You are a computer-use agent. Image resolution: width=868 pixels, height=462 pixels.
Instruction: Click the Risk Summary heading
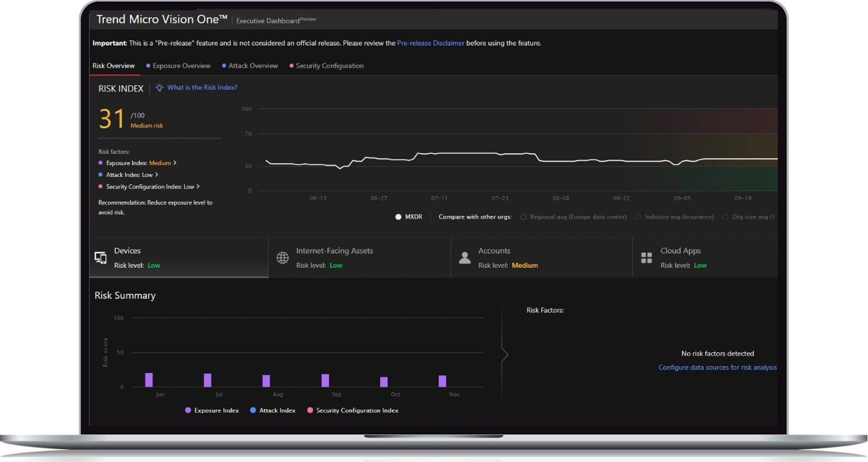click(125, 296)
